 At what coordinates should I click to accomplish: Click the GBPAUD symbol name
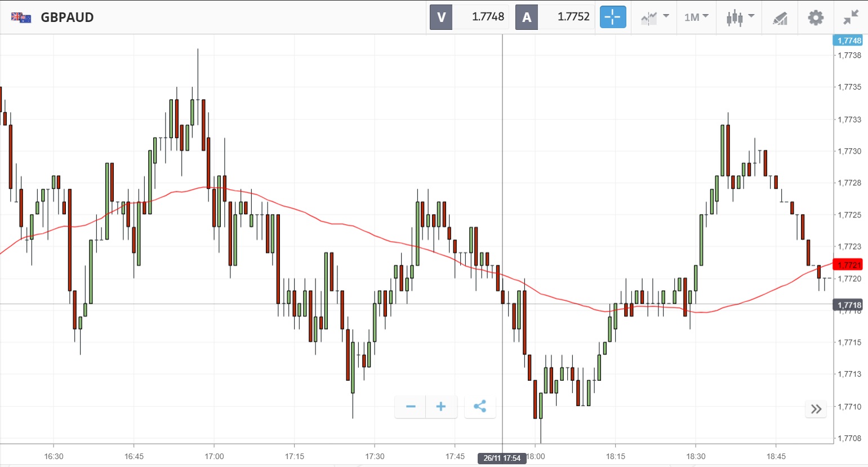pos(67,17)
